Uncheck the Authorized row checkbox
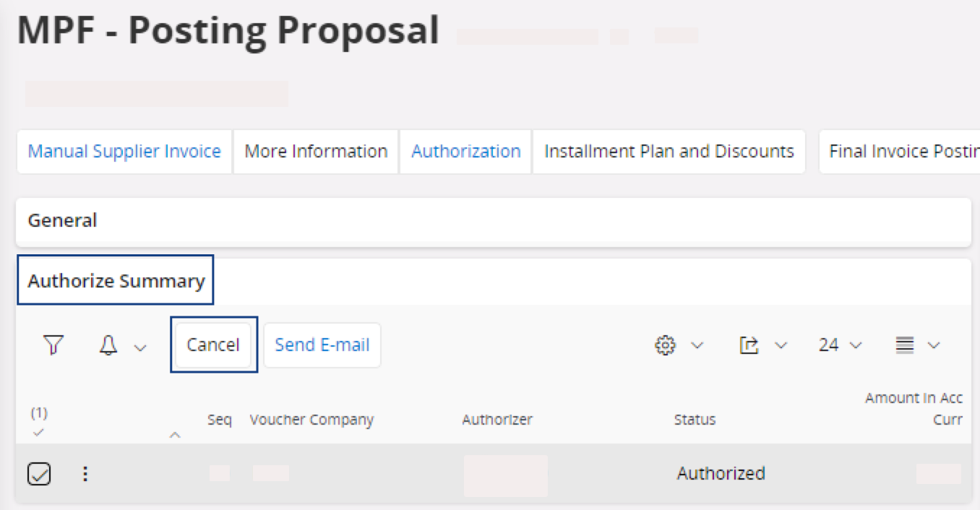The height and width of the screenshot is (510, 980). (39, 474)
